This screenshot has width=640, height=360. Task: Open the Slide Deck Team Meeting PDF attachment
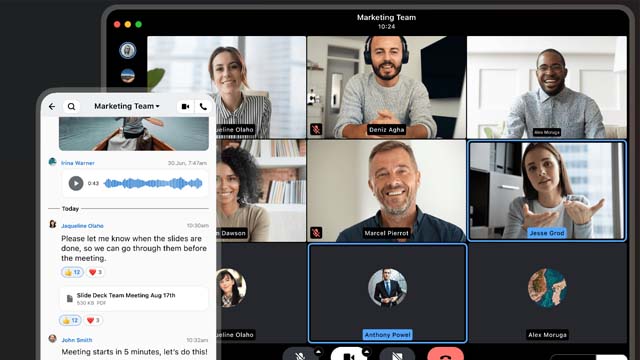(x=134, y=299)
